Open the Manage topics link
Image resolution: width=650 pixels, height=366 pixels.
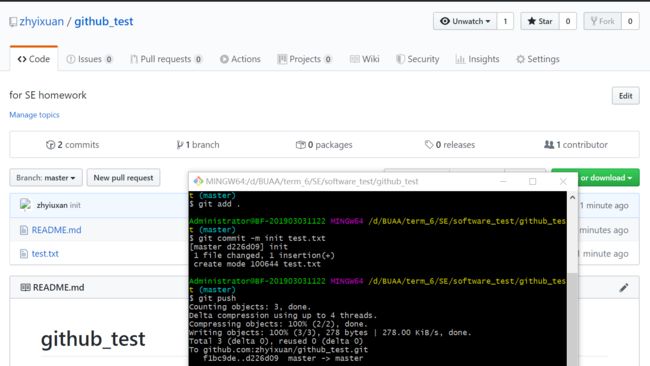click(34, 115)
